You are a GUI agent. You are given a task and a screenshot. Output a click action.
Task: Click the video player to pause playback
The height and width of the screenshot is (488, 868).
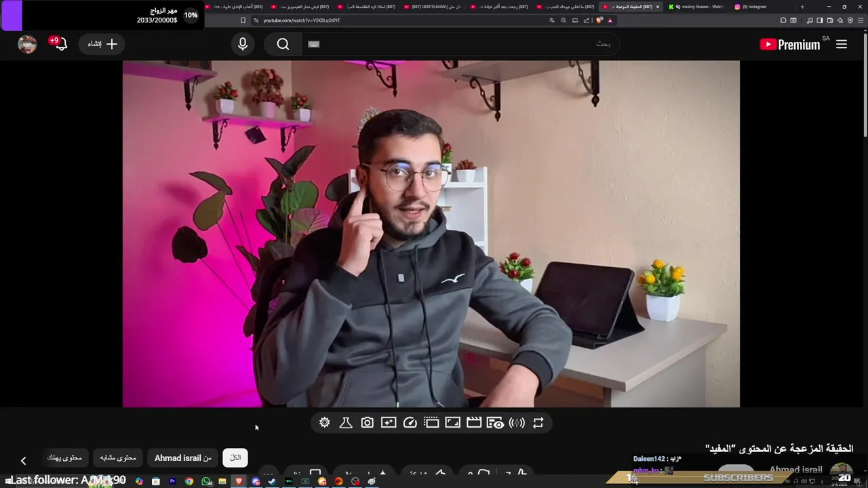(431, 234)
